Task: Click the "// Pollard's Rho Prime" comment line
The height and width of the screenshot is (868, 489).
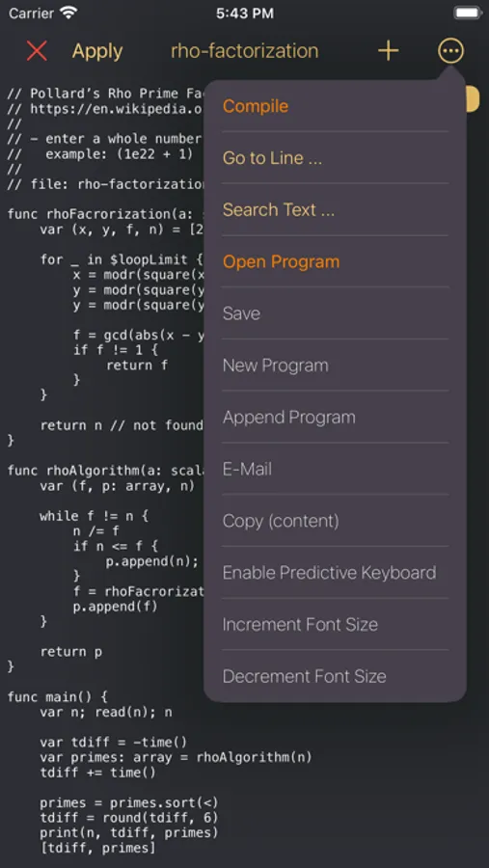Action: pos(106,93)
